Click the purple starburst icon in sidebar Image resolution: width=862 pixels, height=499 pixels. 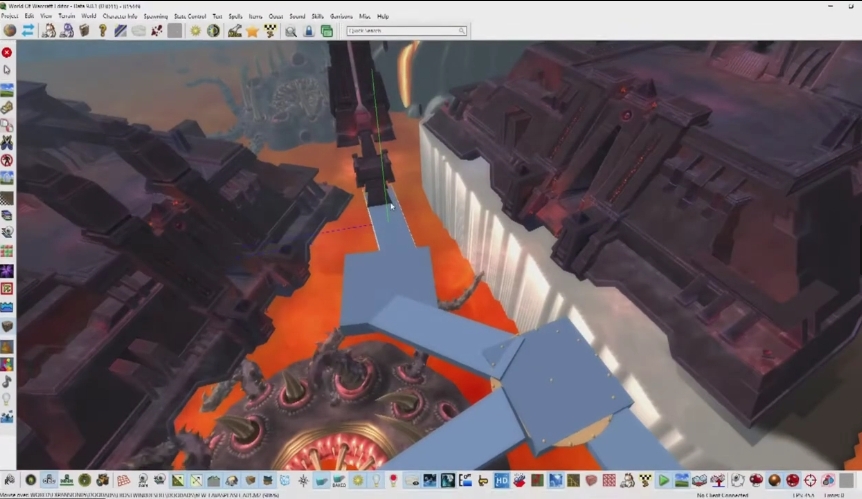point(7,270)
